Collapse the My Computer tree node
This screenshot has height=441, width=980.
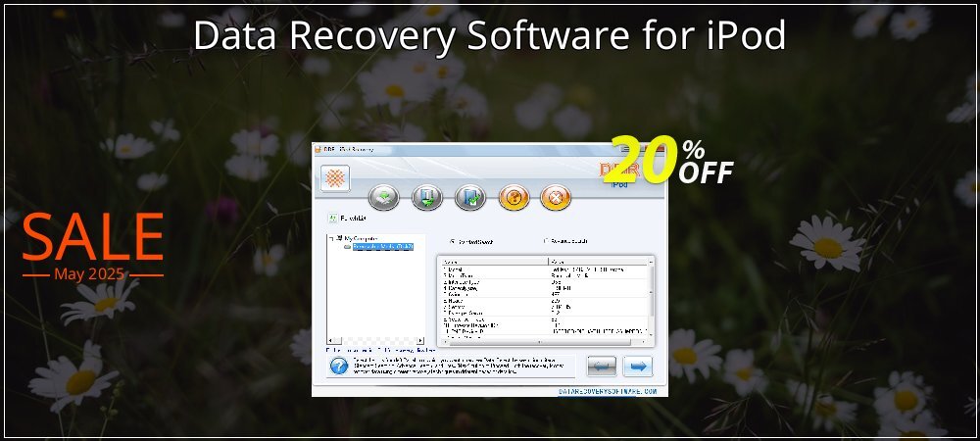click(x=330, y=238)
